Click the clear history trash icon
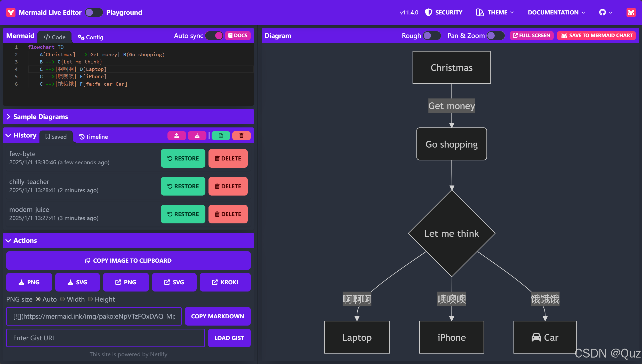The height and width of the screenshot is (364, 642). point(241,136)
